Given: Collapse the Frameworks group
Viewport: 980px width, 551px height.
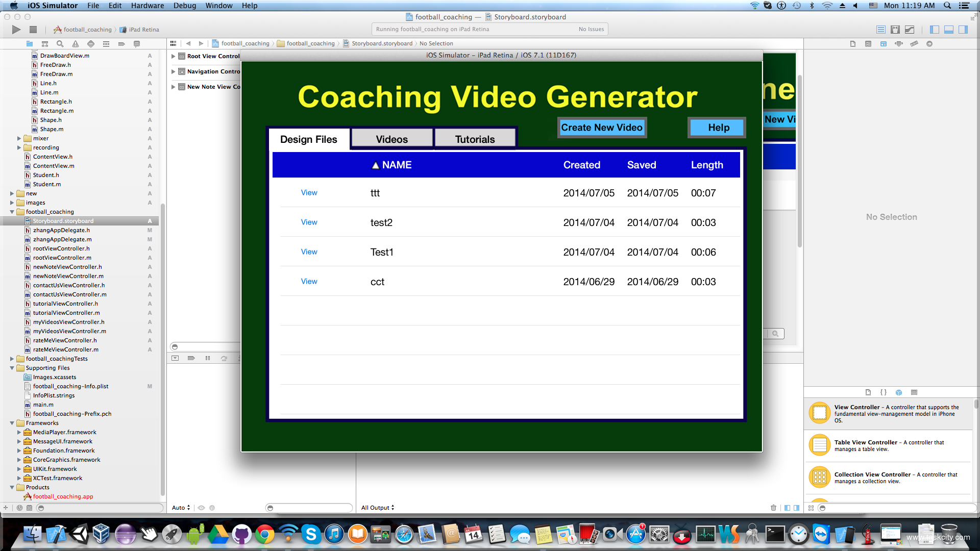Looking at the screenshot, I should point(12,423).
